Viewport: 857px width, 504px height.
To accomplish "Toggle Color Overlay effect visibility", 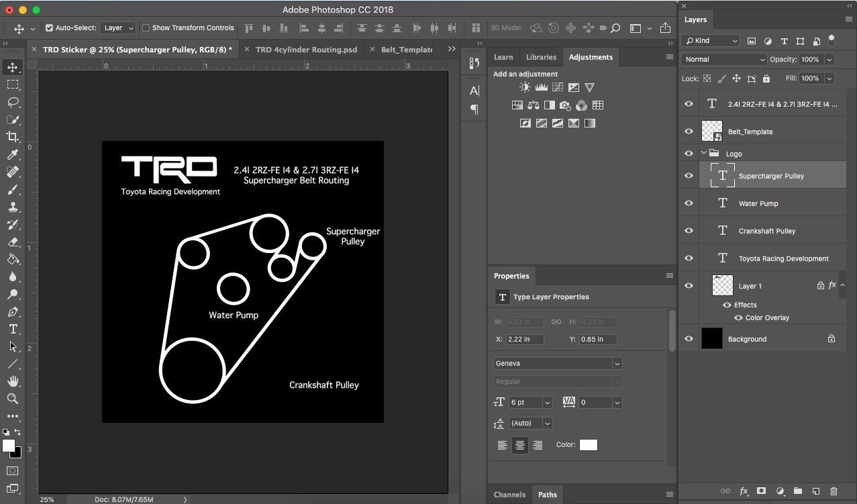I will pos(738,318).
